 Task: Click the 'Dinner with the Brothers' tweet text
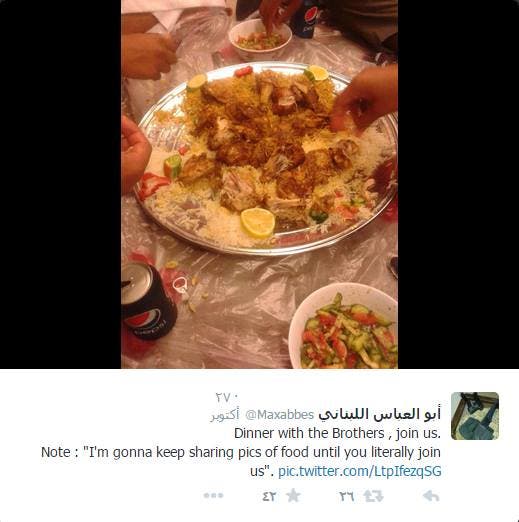coord(337,433)
